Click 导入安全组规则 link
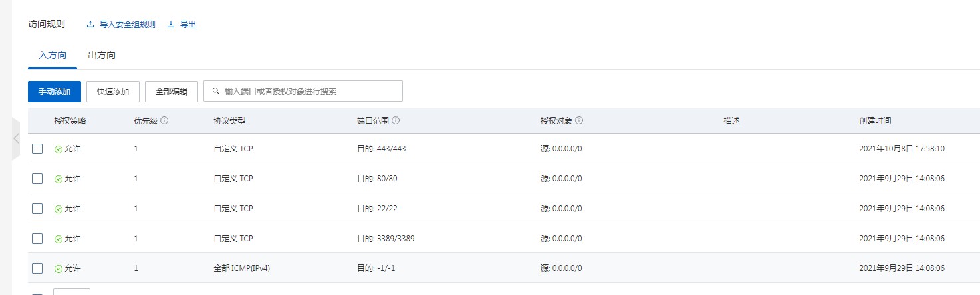 127,25
